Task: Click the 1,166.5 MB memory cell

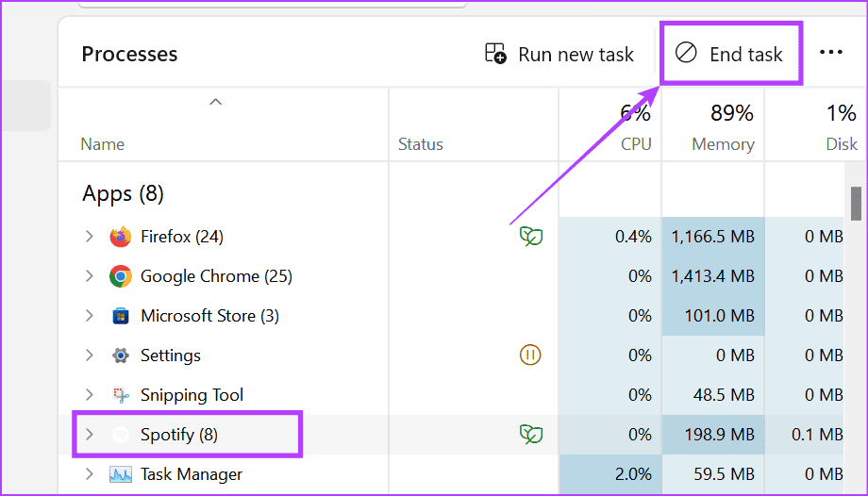Action: (713, 237)
